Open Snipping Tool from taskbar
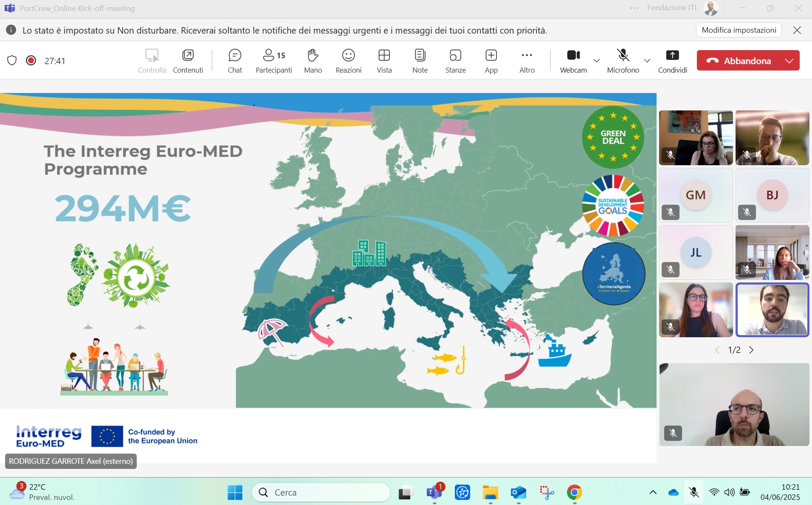The image size is (812, 505). [547, 492]
